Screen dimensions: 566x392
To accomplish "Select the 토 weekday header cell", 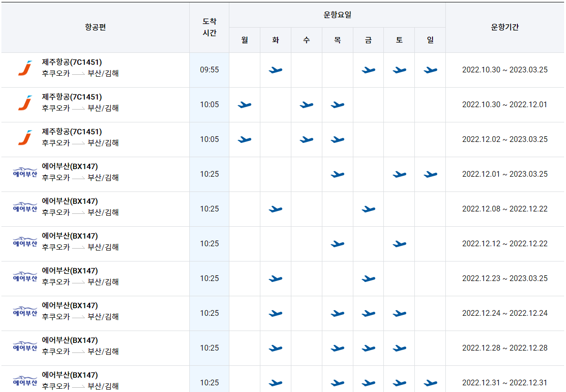I will (399, 40).
